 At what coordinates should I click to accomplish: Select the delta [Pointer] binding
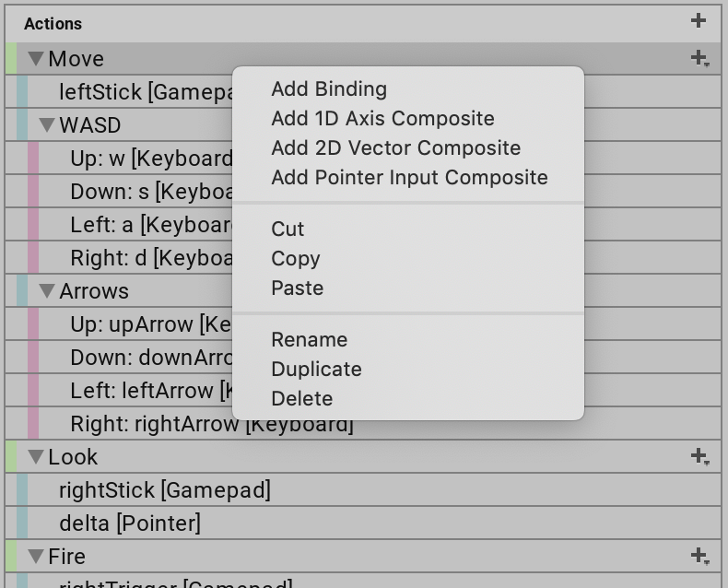(x=130, y=523)
